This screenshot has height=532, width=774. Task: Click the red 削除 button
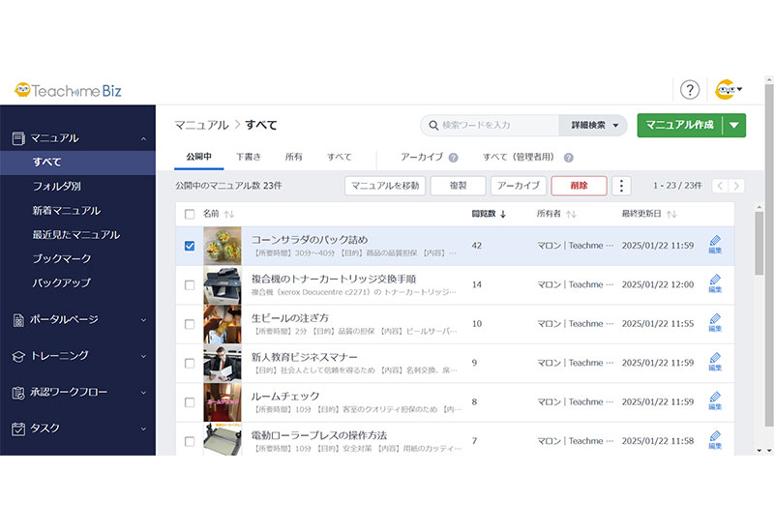579,186
